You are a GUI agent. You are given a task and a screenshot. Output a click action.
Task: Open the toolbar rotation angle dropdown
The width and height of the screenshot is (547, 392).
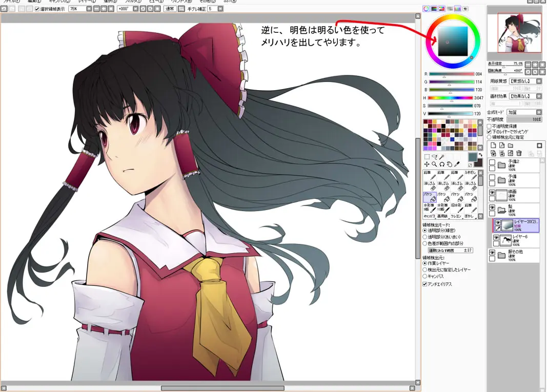pyautogui.click(x=135, y=9)
